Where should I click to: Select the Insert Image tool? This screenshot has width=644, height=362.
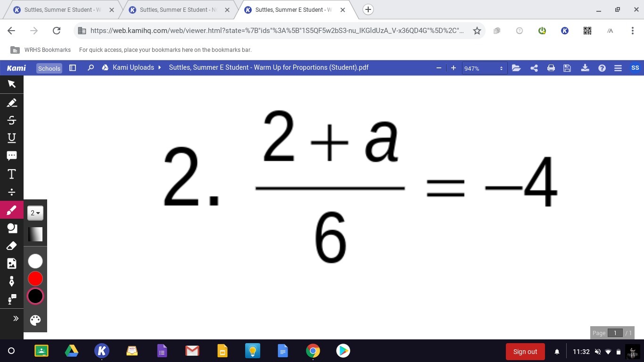12,263
